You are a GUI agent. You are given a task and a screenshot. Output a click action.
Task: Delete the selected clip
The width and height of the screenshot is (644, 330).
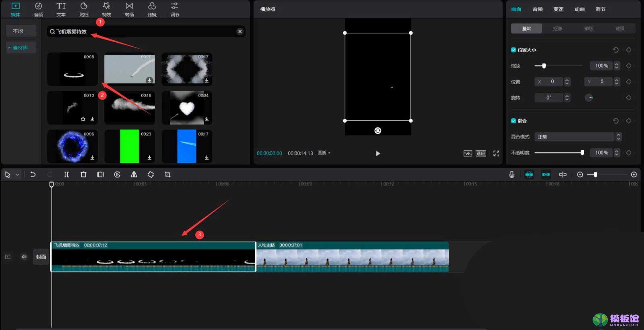[83, 174]
